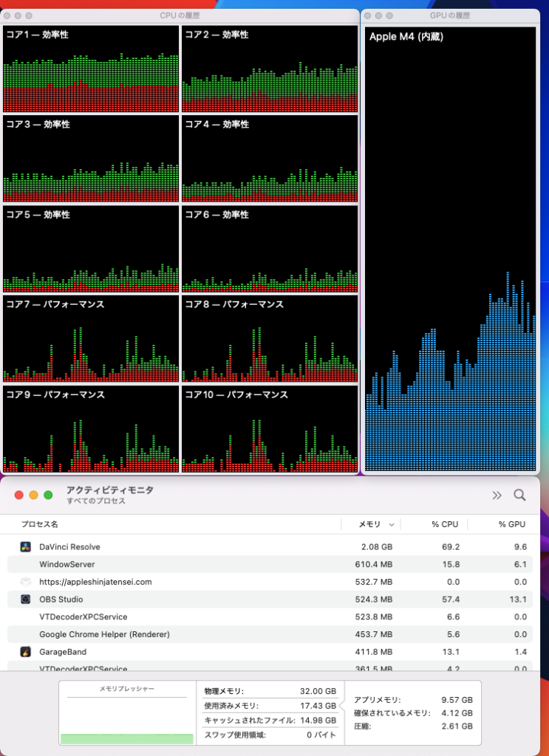Click the 13.1 GPU value for OBS Studio
549x756 pixels.
[x=518, y=599]
